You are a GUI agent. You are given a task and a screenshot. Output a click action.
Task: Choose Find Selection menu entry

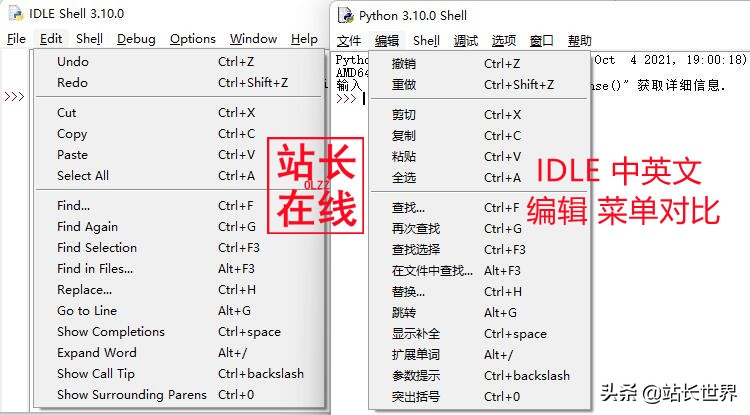point(180,248)
